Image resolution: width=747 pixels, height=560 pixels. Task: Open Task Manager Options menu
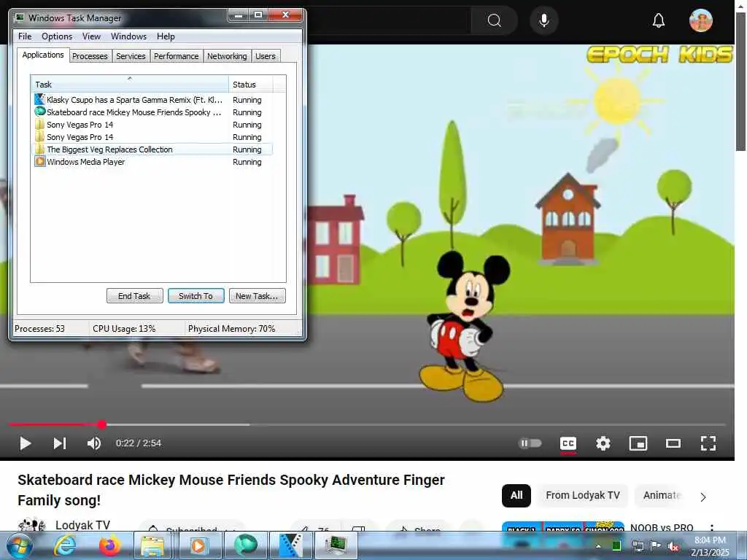[x=57, y=36]
